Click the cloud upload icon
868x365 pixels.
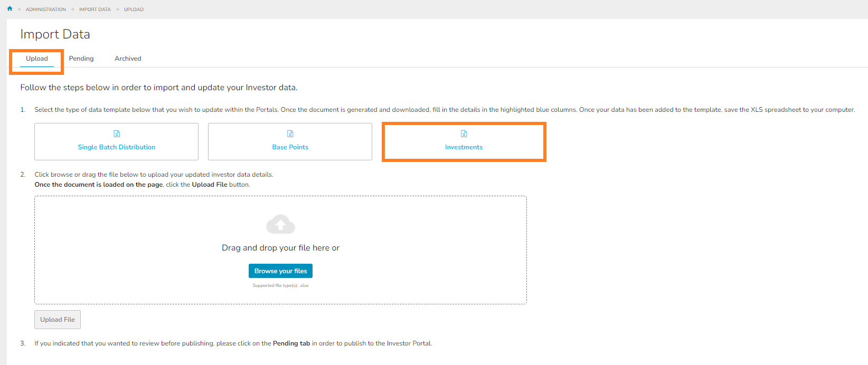(280, 224)
